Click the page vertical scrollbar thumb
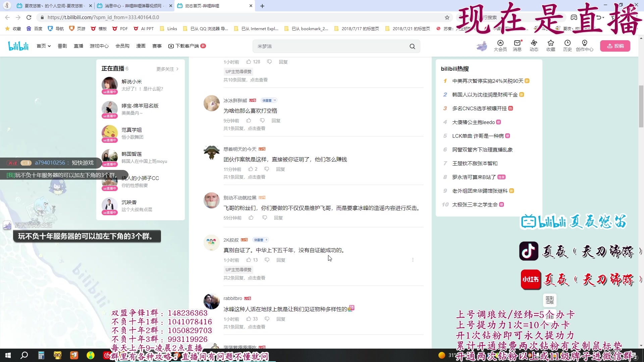Screen dimensions: 644x362 pyautogui.click(x=641, y=106)
